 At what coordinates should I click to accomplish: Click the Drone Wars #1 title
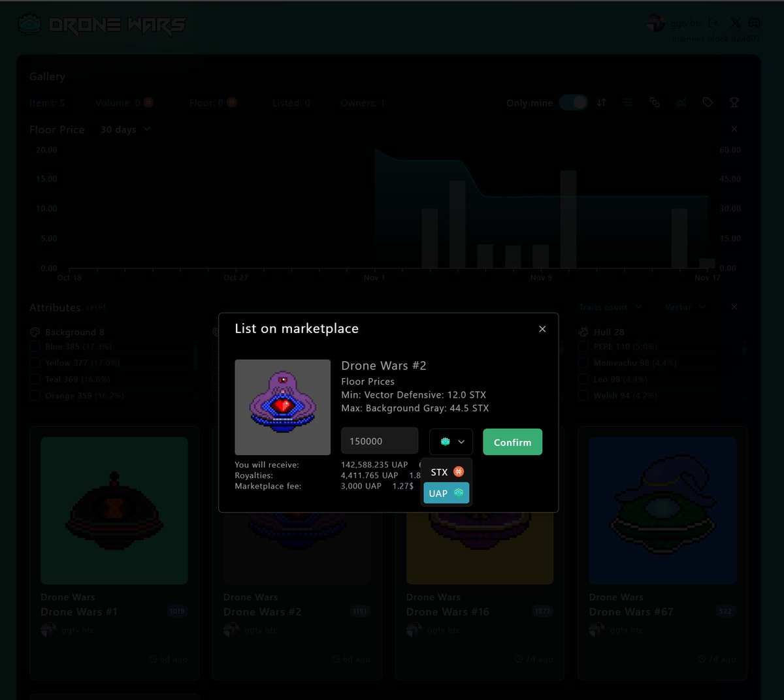79,612
